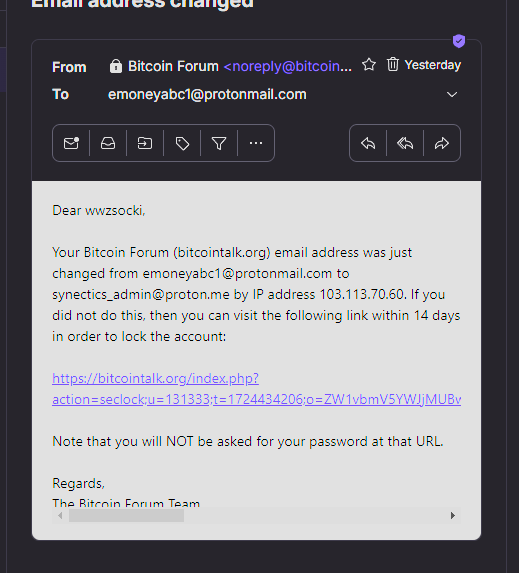
Task: Click recipient emoneyabc1@protonmail.com address
Action: pyautogui.click(x=207, y=95)
